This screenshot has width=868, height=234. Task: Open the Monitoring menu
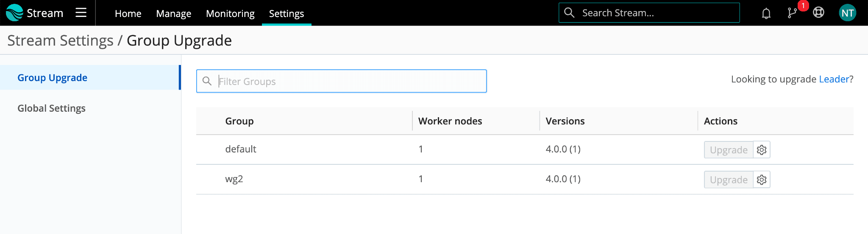click(x=230, y=14)
